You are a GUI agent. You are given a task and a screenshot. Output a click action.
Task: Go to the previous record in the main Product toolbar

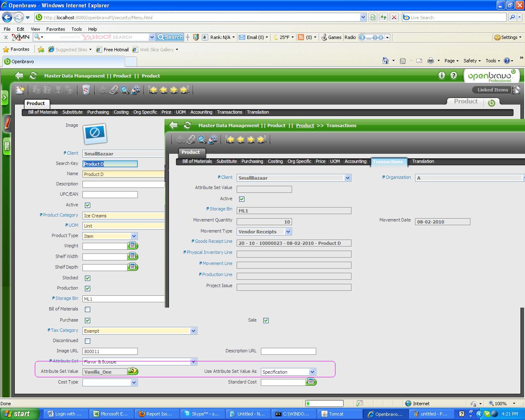tap(163, 90)
